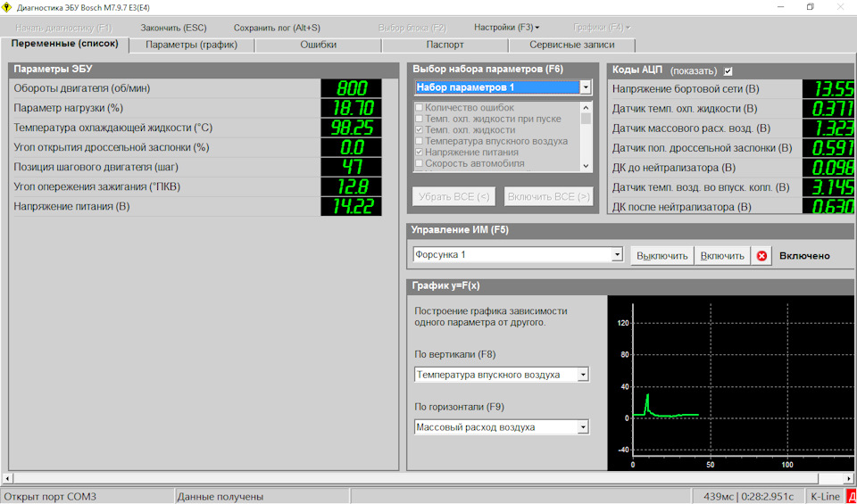857x504 pixels.
Task: Open the Набор параметров 1 dropdown
Action: pyautogui.click(x=586, y=87)
